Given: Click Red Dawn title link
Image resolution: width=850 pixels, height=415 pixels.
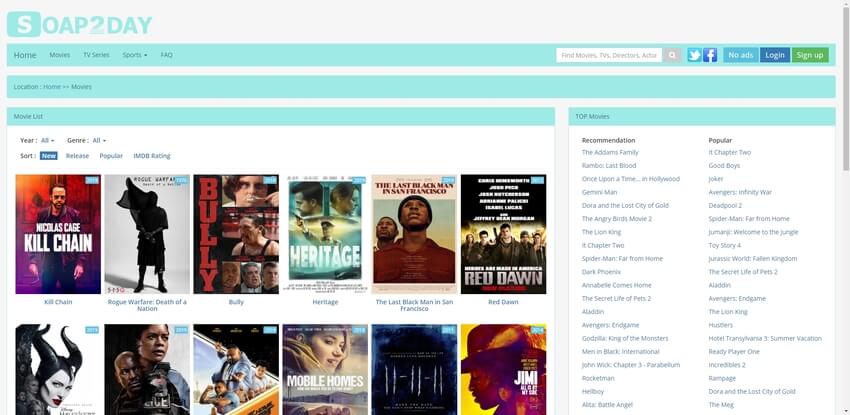Looking at the screenshot, I should point(504,302).
